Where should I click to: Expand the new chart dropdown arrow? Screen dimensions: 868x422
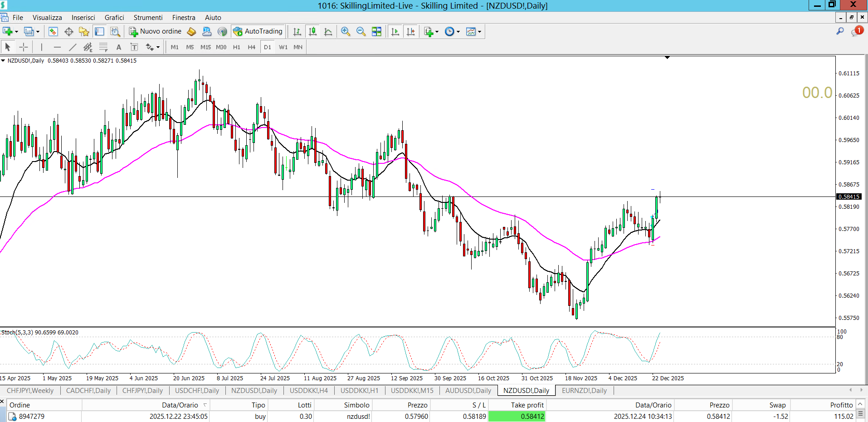[16, 32]
